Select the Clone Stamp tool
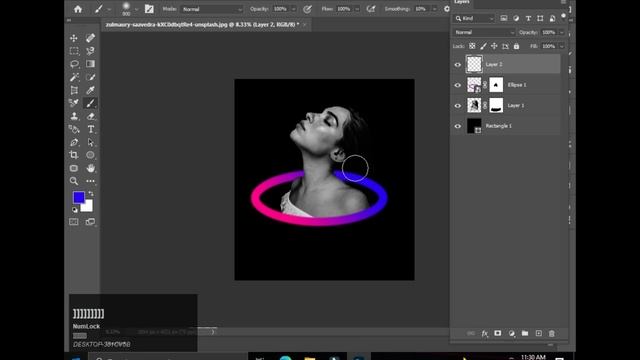Viewport: 640px width, 360px height. pyautogui.click(x=74, y=116)
